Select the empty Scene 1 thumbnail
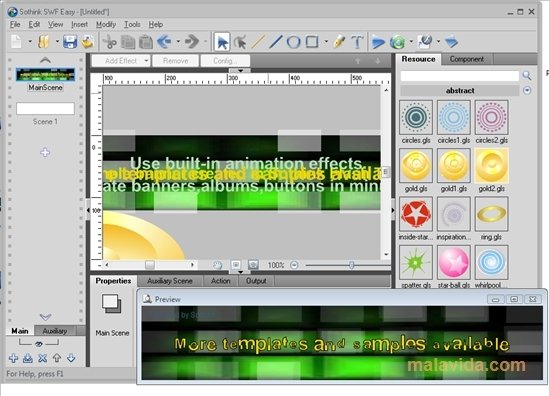Screen dimensions: 549x396 point(45,109)
